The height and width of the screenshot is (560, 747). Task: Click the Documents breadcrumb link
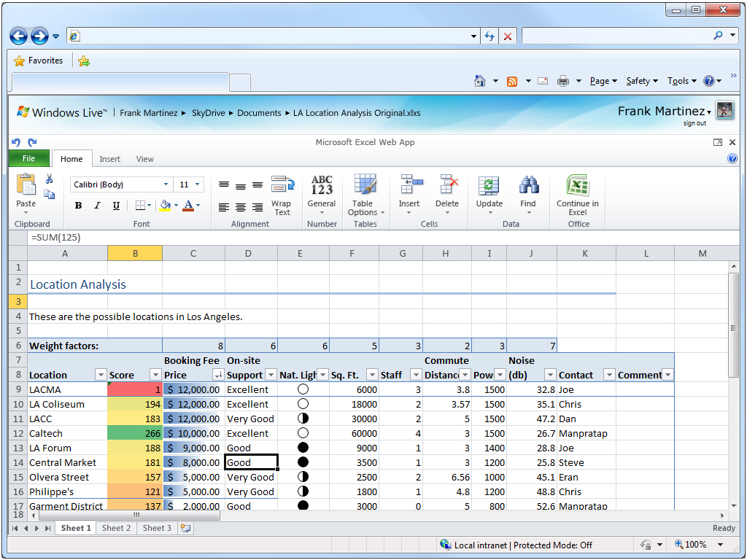[x=259, y=113]
